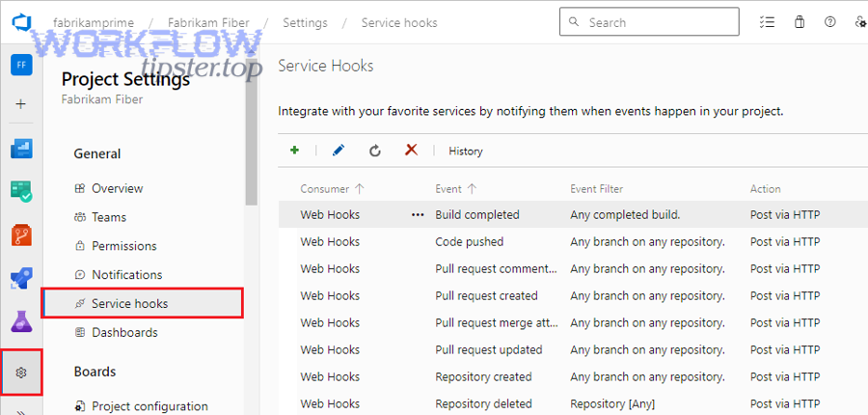Expand the sidebar with double chevron
Screen dimensions: 868x415
tap(21, 411)
